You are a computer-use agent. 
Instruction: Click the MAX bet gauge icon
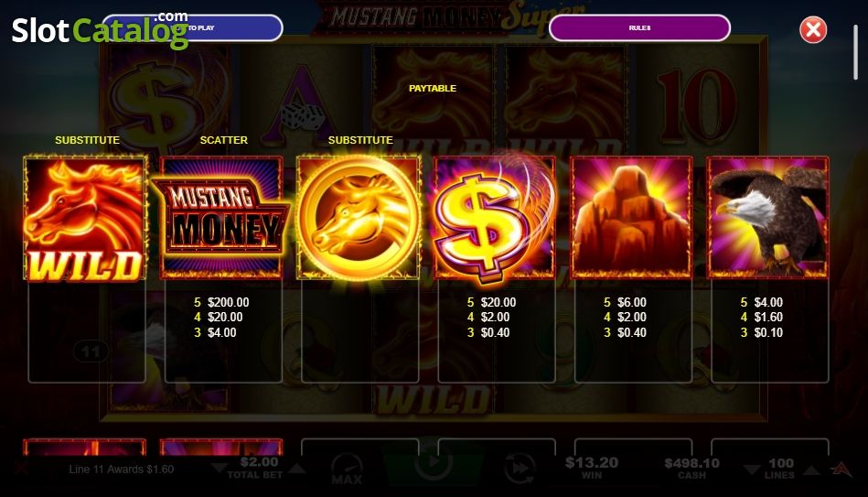click(347, 469)
